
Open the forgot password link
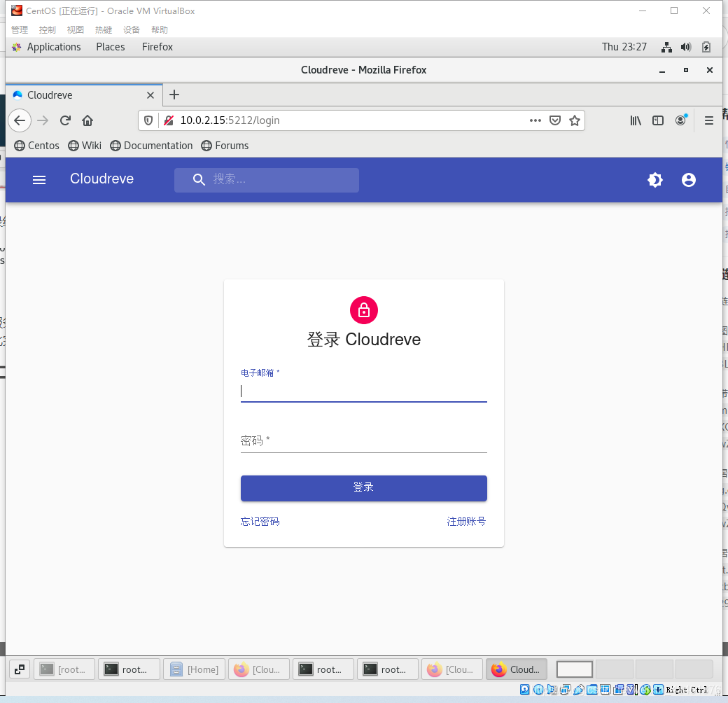260,522
